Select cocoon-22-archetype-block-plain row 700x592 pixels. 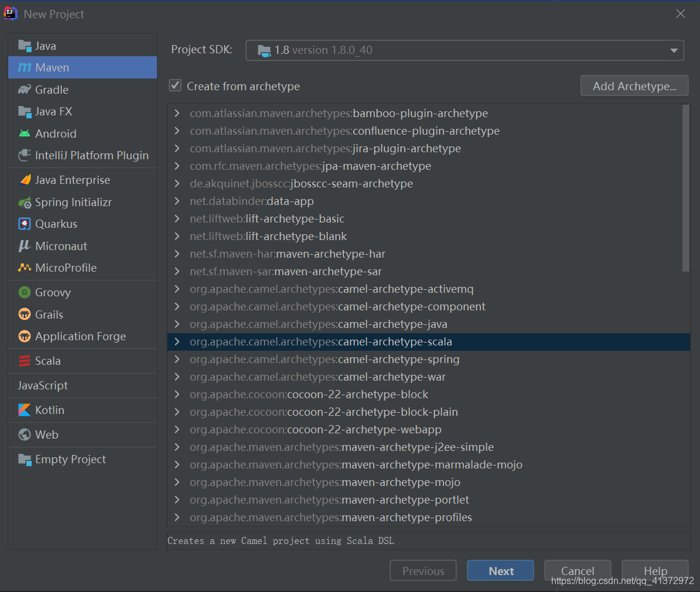429,412
